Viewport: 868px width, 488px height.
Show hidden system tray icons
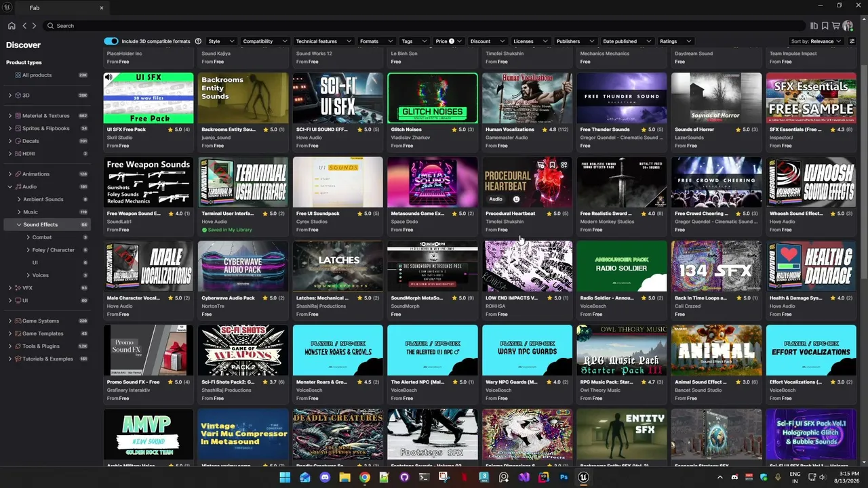[720, 477]
